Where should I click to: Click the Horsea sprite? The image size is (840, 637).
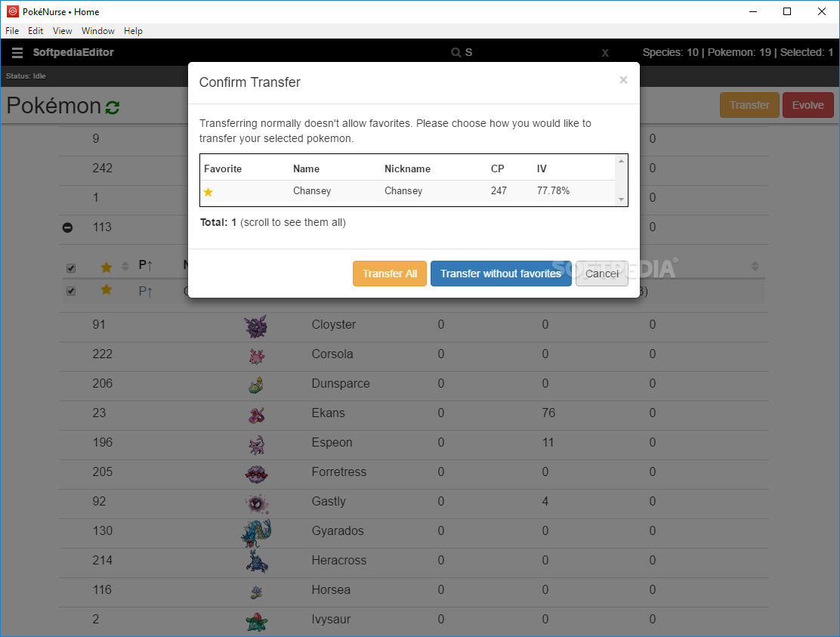257,592
